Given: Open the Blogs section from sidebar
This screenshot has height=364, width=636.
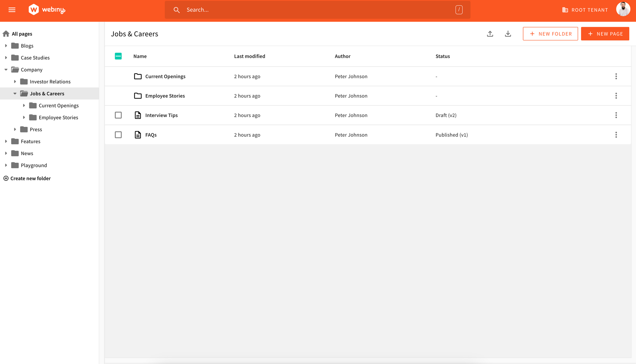Looking at the screenshot, I should 27,46.
